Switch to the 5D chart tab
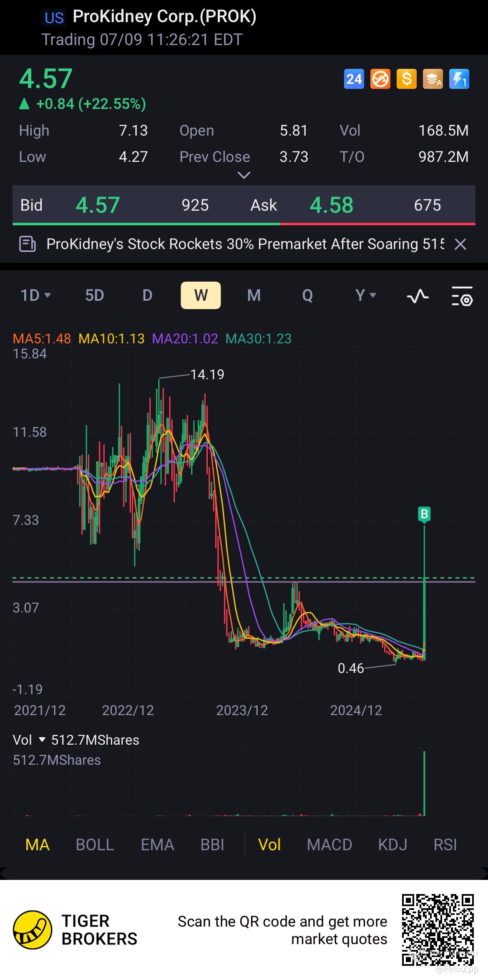Screen dimensions: 488x980 point(94,295)
